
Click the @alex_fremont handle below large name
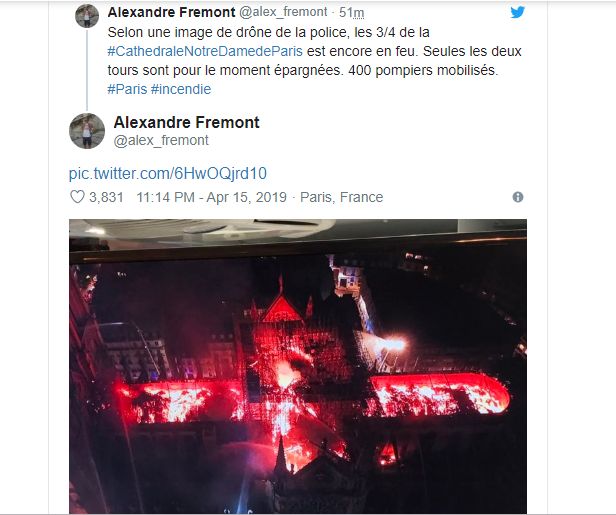click(x=161, y=140)
